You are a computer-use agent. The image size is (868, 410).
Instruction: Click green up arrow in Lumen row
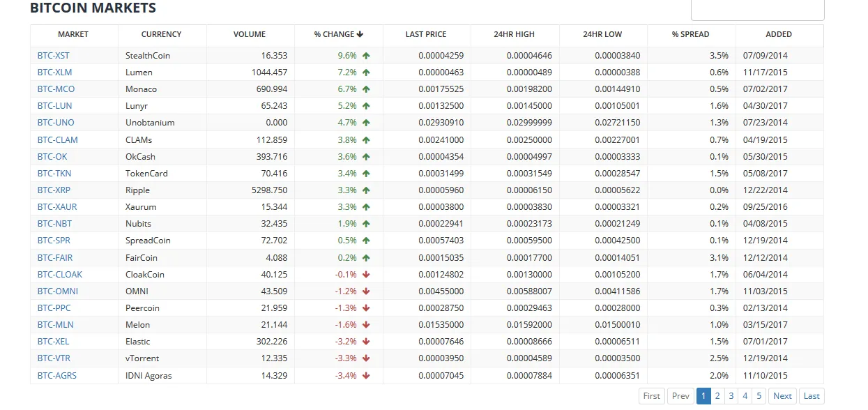366,72
